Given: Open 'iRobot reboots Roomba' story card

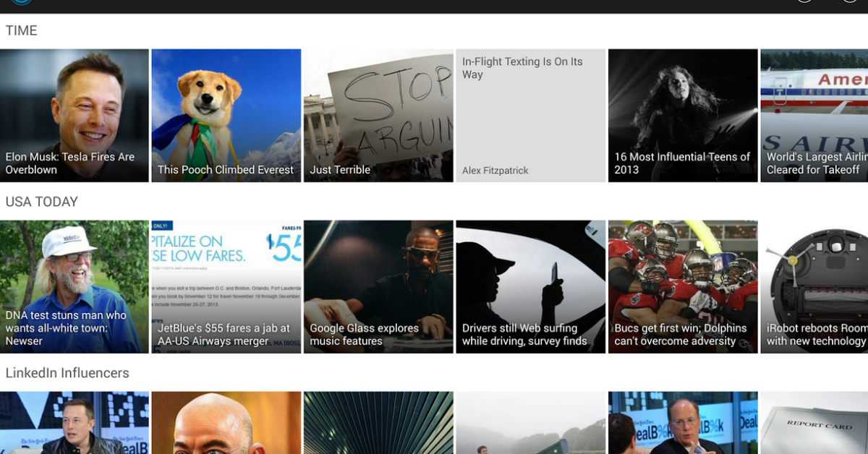Looking at the screenshot, I should (x=814, y=287).
